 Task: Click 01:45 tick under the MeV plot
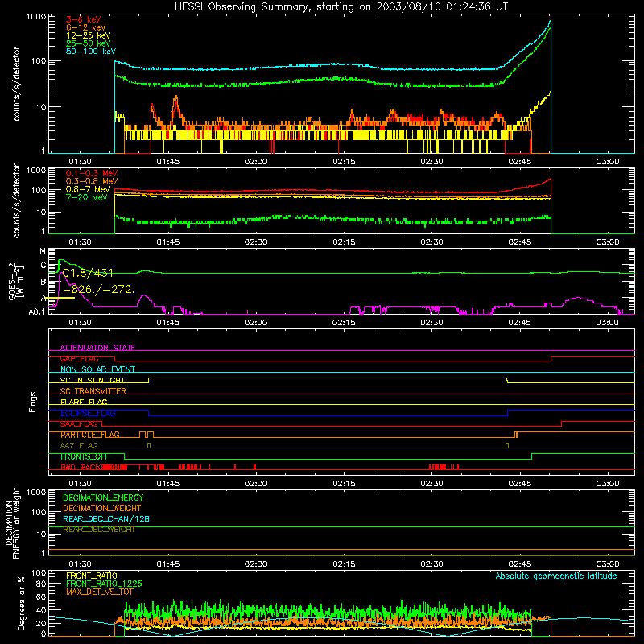[x=168, y=242]
